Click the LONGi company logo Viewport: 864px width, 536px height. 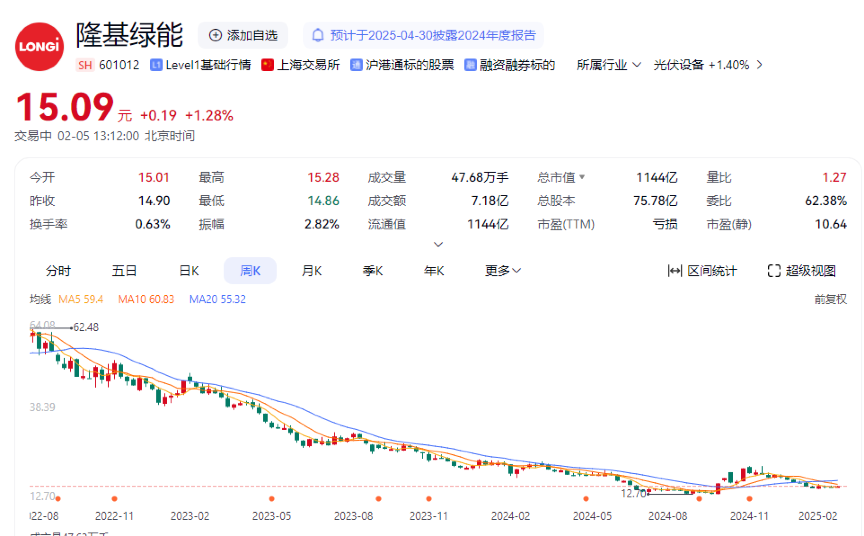click(39, 46)
